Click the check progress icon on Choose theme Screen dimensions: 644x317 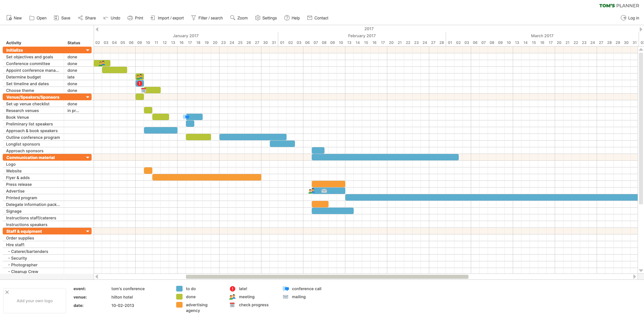[x=144, y=90]
